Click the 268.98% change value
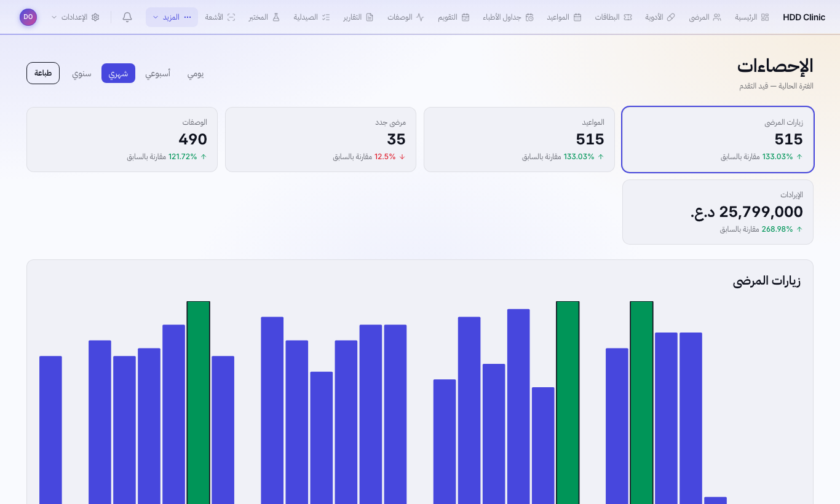 coord(777,229)
